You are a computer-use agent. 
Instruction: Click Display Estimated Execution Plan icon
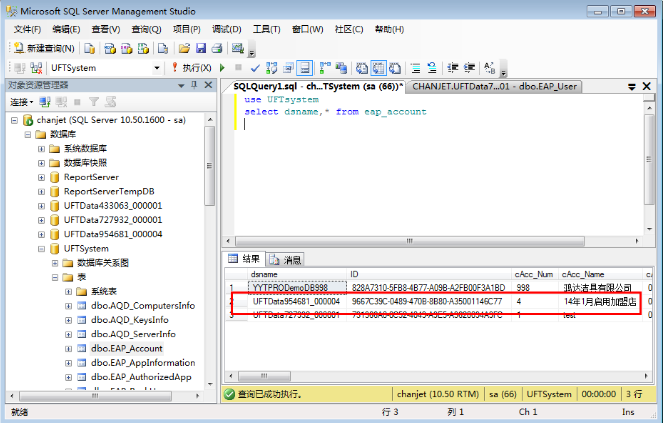[271, 68]
